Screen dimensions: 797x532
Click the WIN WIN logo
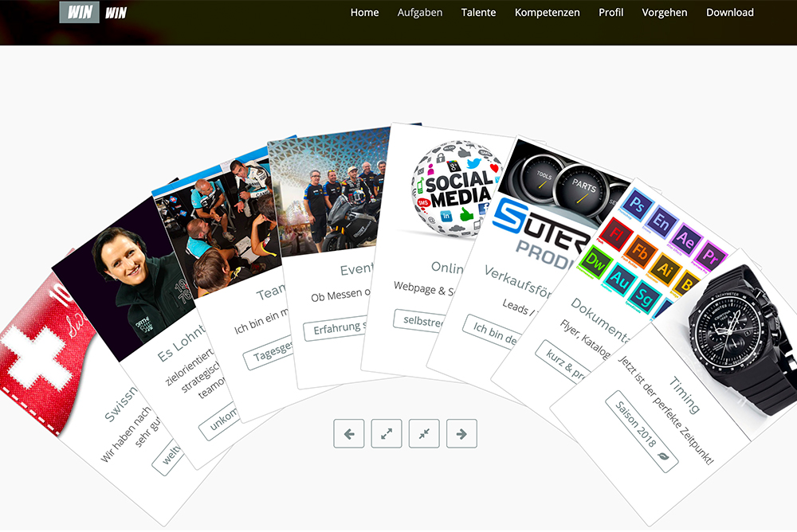pyautogui.click(x=97, y=12)
